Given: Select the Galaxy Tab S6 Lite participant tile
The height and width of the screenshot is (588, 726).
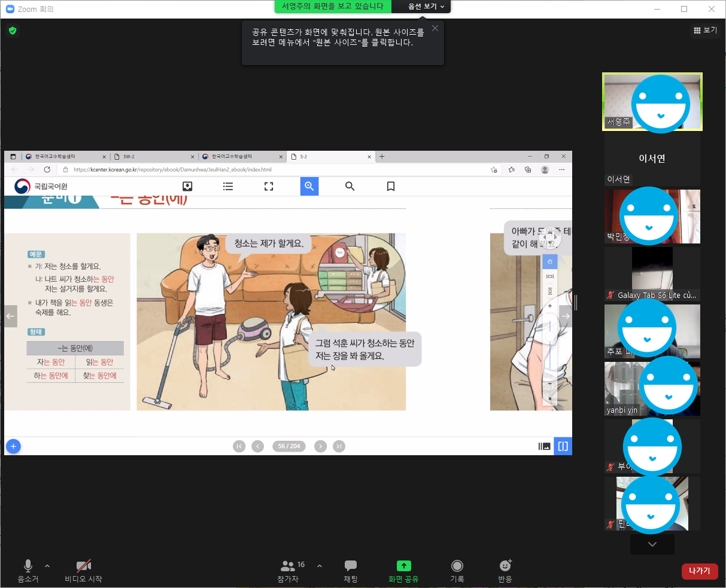Looking at the screenshot, I should point(652,273).
